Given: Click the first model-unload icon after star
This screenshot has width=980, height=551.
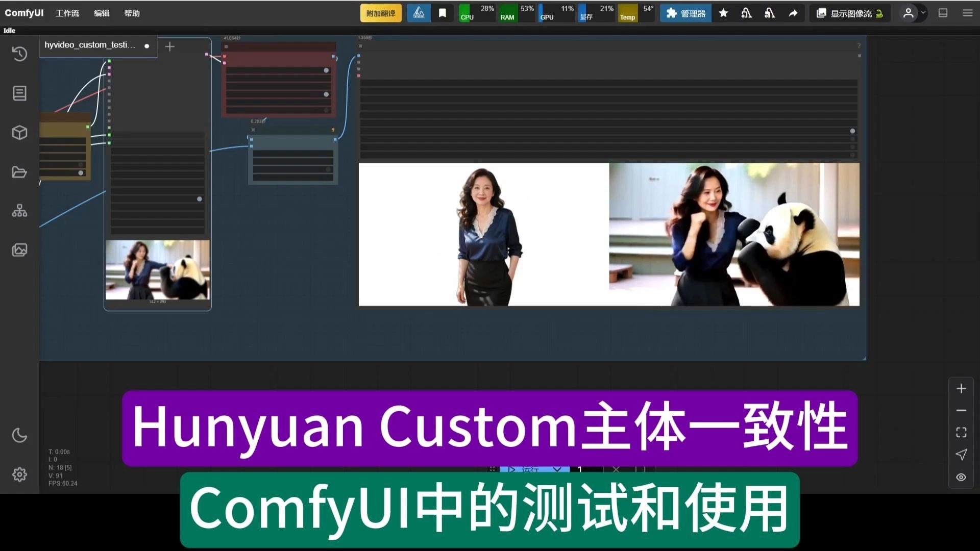Looking at the screenshot, I should pos(746,13).
